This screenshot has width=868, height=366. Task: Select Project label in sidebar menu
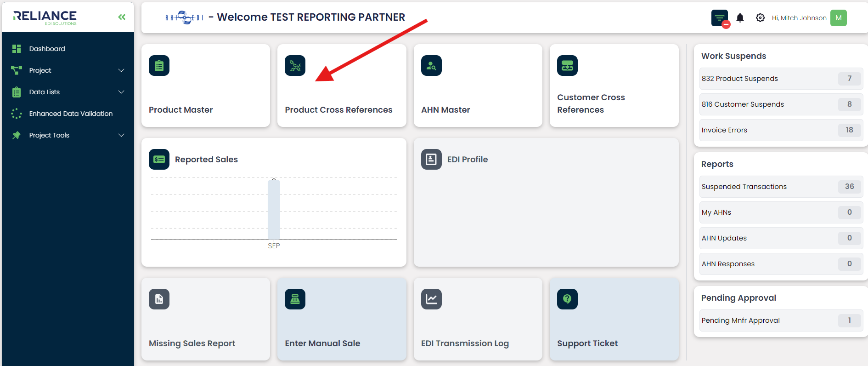(40, 70)
